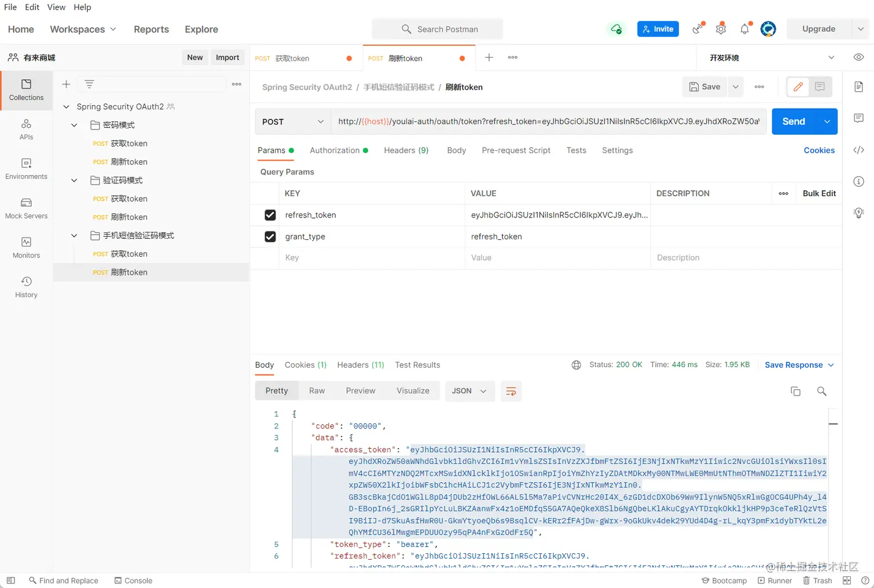Open the collections panel three-dot options
The width and height of the screenshot is (874, 588).
pos(236,84)
